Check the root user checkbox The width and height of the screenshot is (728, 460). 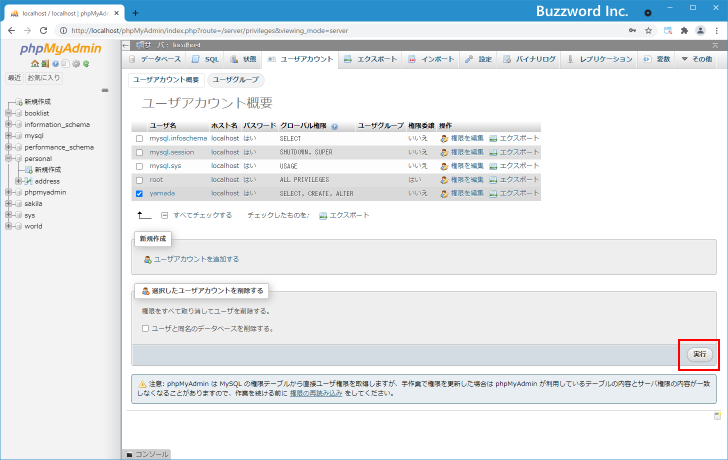139,179
